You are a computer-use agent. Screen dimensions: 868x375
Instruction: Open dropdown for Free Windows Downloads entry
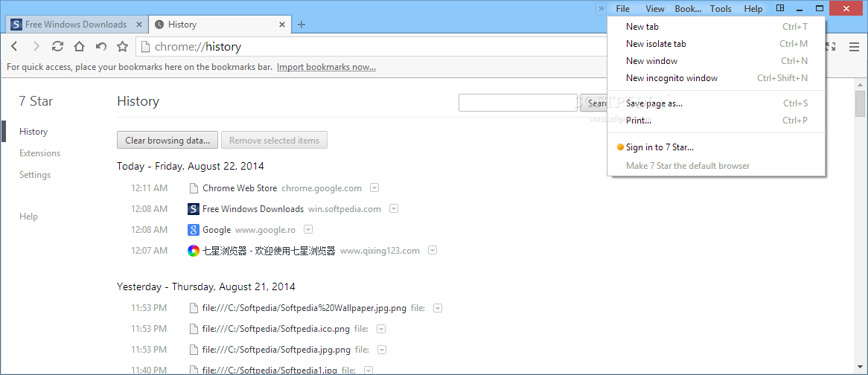tap(394, 209)
